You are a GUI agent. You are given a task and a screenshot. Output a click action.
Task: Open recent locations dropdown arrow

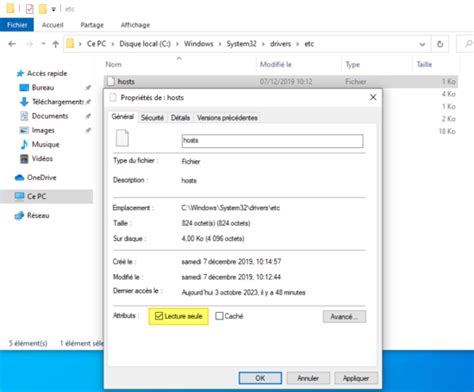click(43, 44)
